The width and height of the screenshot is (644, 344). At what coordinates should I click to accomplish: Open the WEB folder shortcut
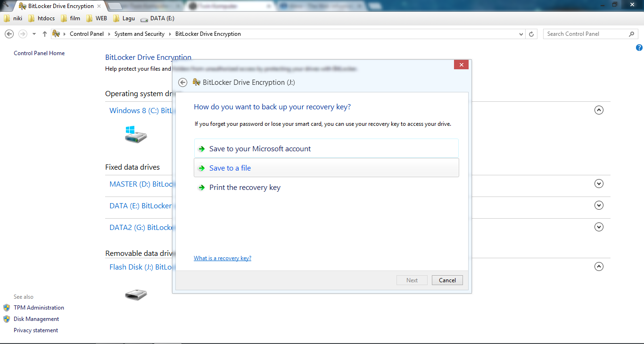pos(97,18)
